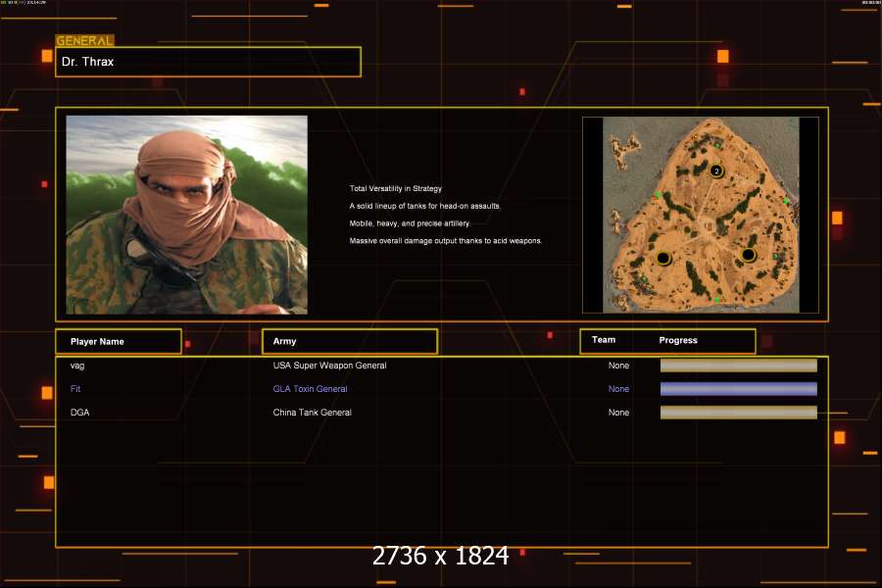Viewport: 882px width, 588px height.
Task: Click the 'A solid lineup of tanks' line
Action: [424, 206]
